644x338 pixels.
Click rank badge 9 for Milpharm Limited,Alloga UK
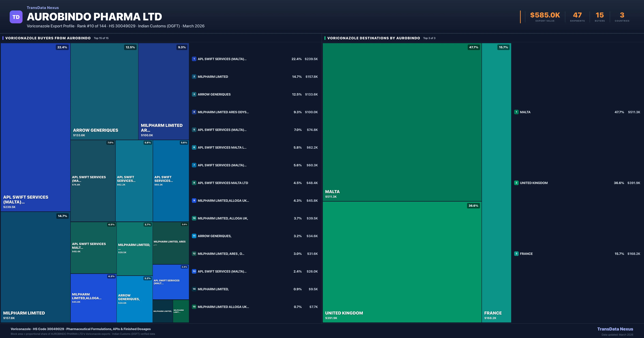click(x=194, y=201)
